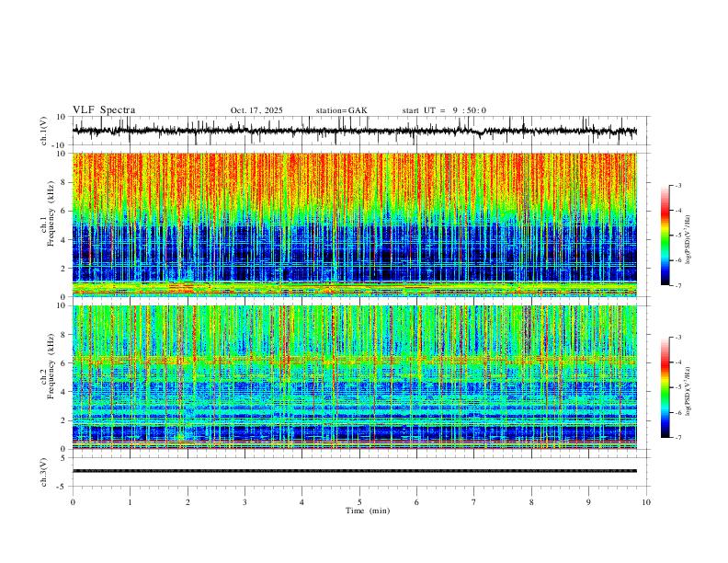Click the ch.2 PSD color bar
The image size is (728, 563).
pos(665,387)
